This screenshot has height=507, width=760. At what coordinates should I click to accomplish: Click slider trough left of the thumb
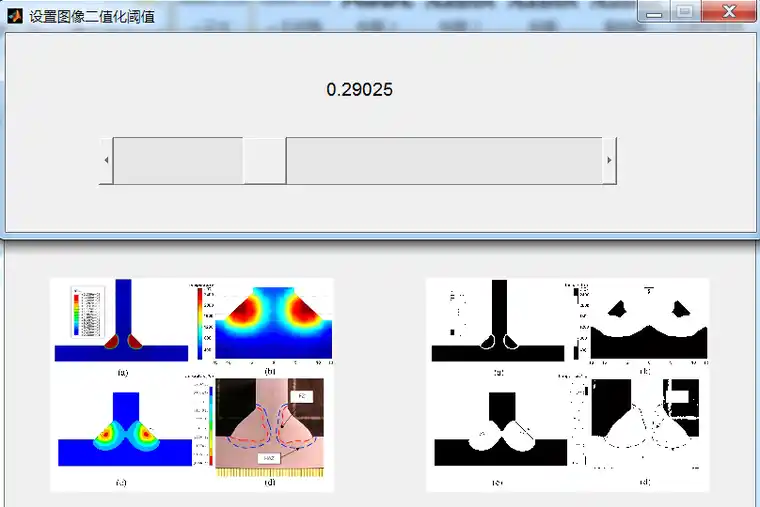coord(178,160)
